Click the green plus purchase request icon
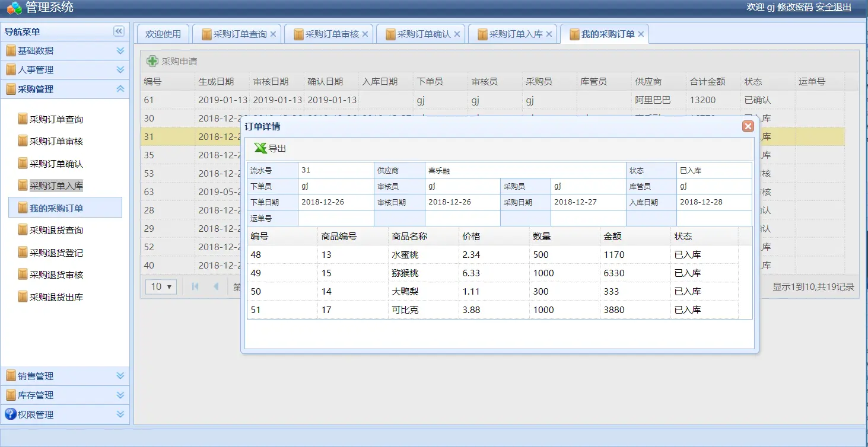Viewport: 868px width, 447px height. tap(152, 61)
